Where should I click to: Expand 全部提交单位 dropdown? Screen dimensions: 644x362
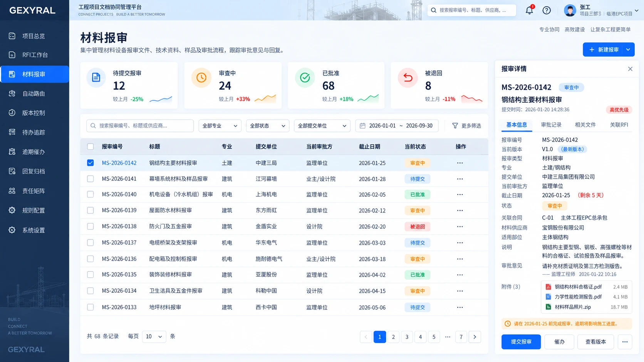[x=322, y=126]
